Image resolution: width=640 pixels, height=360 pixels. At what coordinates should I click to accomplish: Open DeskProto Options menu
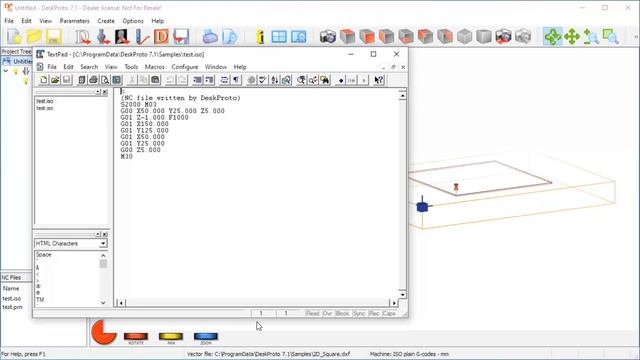[x=133, y=21]
